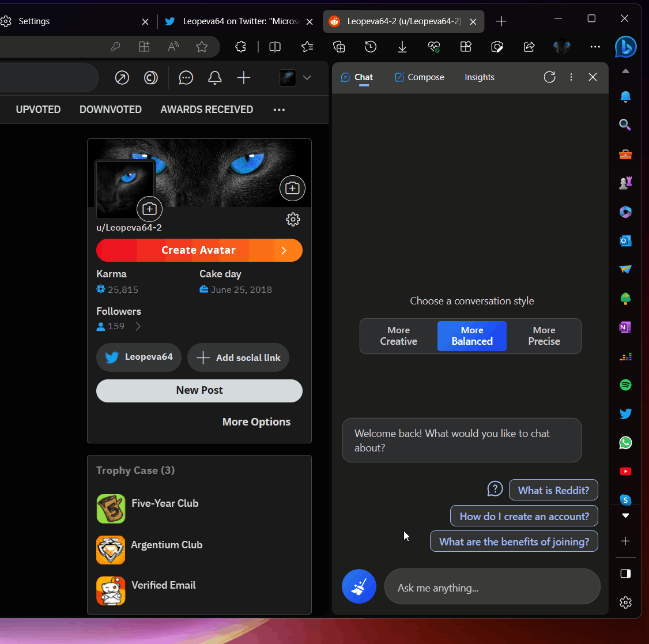Viewport: 649px width, 644px height.
Task: Open Reddit notifications bell
Action: pos(215,78)
